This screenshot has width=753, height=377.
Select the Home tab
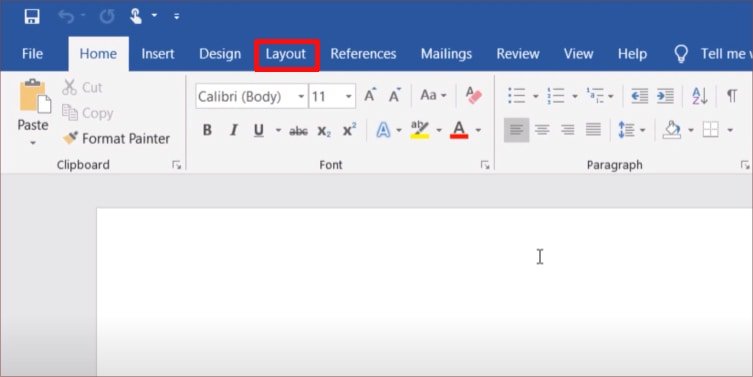(x=98, y=54)
